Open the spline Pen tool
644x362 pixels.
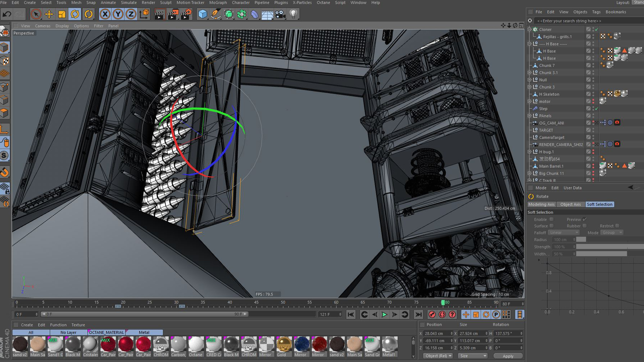(x=216, y=14)
